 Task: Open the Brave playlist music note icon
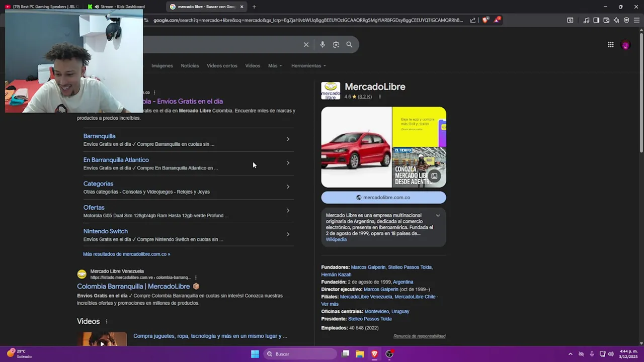(x=586, y=20)
